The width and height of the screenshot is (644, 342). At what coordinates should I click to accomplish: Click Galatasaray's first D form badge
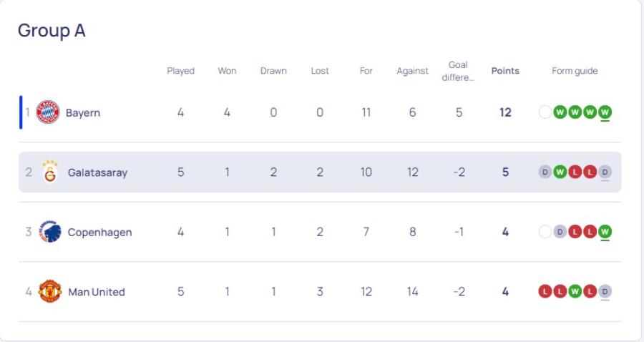click(545, 172)
